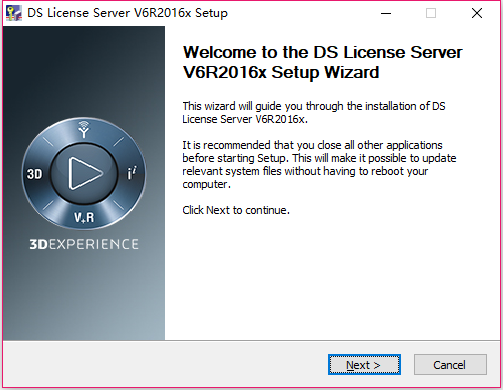Select the 3D quadrant on the compass
The height and width of the screenshot is (390, 503).
point(35,174)
